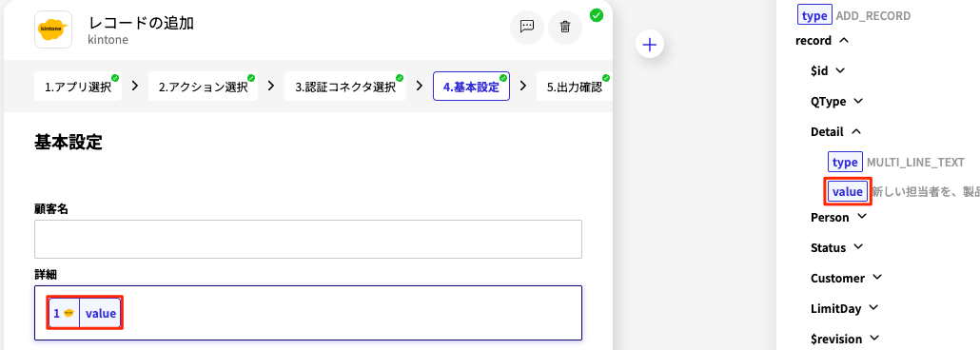The width and height of the screenshot is (980, 350).
Task: Click the value tag under Detail
Action: click(848, 192)
